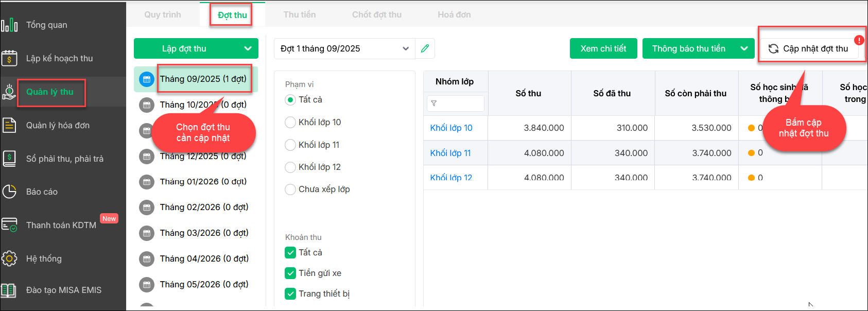Select Tháng 01/2026 in the month list
This screenshot has width=868, height=311.
(203, 181)
